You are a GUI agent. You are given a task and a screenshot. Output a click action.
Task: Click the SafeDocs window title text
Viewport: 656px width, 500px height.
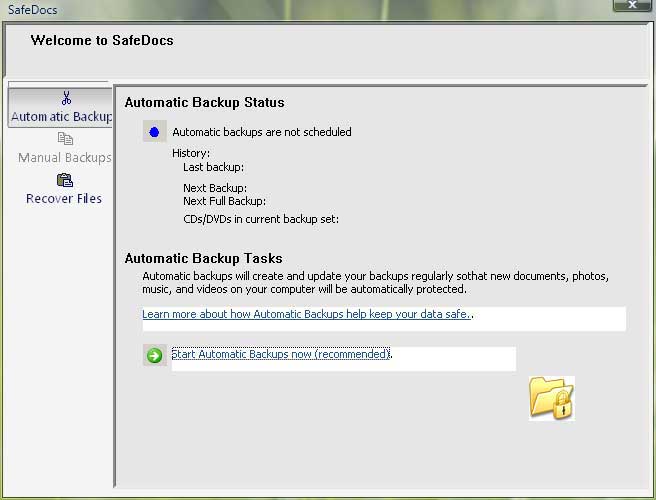tap(33, 10)
